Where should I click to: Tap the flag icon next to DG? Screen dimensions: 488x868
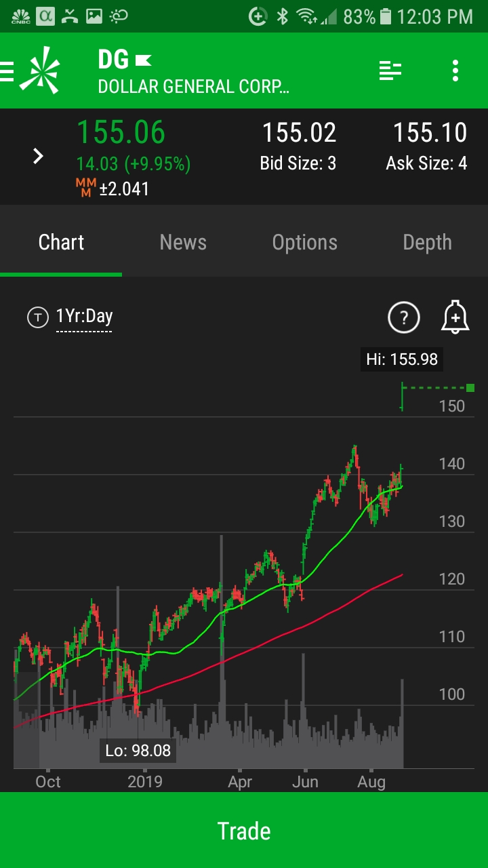point(143,61)
